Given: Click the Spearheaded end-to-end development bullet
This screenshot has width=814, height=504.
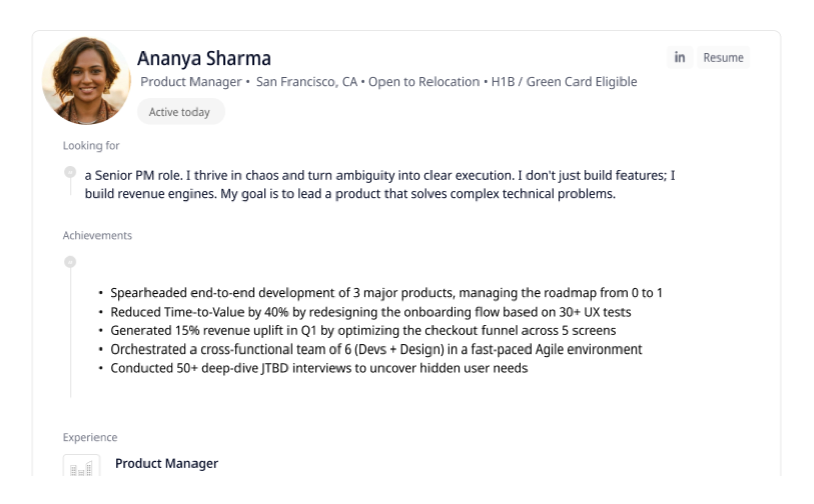Looking at the screenshot, I should tap(386, 293).
